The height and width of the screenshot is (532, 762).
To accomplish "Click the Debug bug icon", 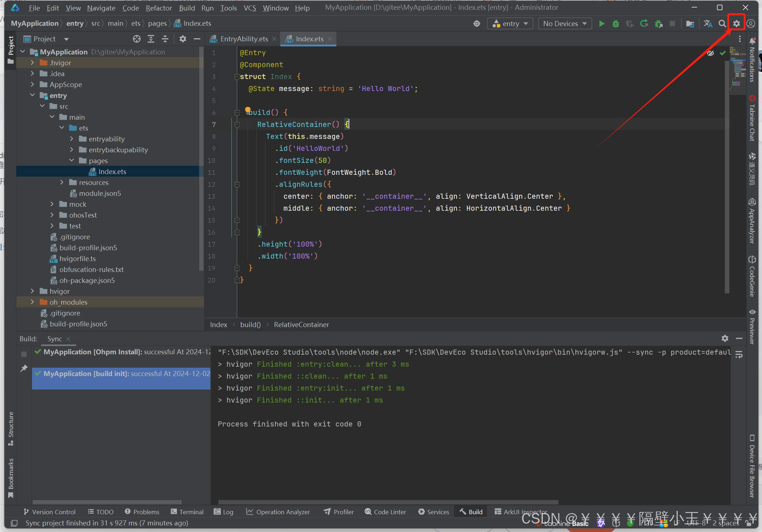I will [616, 24].
